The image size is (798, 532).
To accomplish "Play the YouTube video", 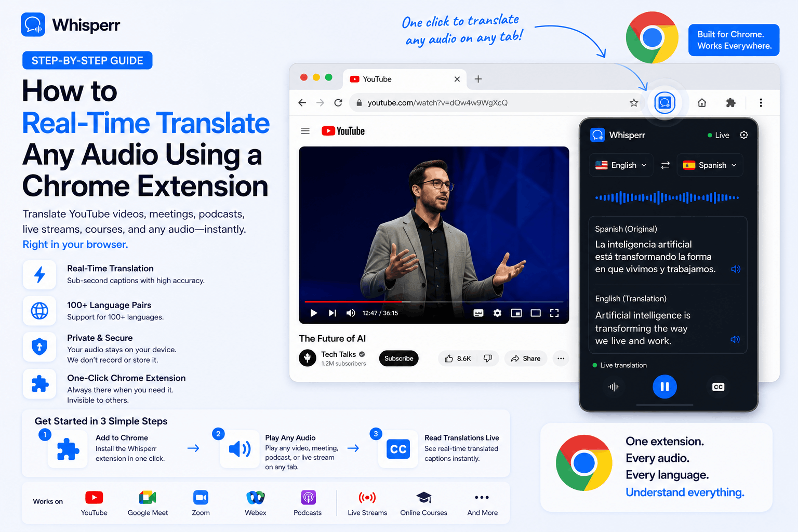I will [x=314, y=313].
